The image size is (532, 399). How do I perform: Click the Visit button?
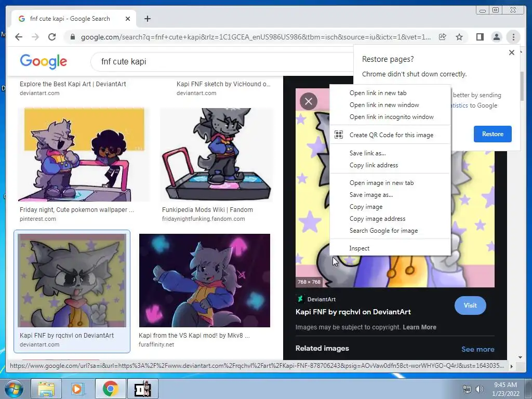click(x=470, y=305)
